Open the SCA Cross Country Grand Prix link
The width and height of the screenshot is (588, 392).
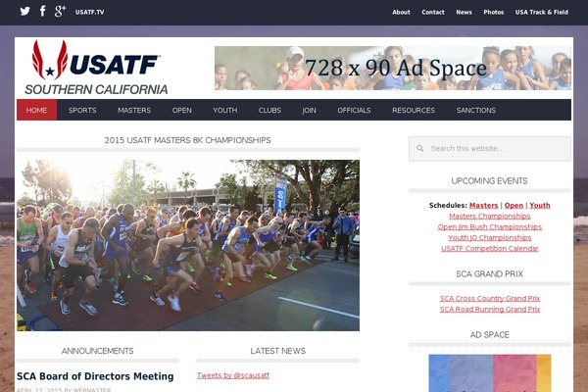point(490,298)
